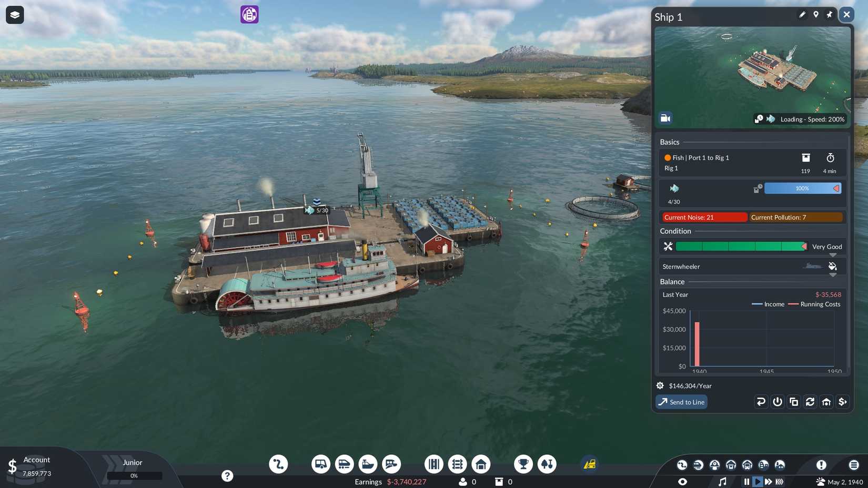Viewport: 868px width, 488px height.
Task: Switch to the vehicle camera view
Action: (x=665, y=118)
